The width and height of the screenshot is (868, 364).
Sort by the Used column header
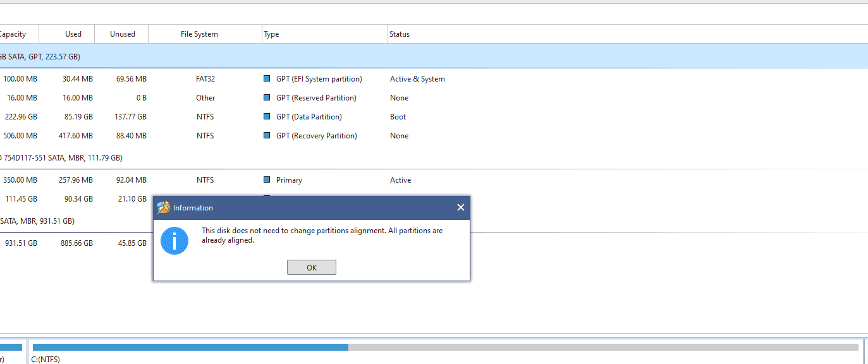pos(67,34)
